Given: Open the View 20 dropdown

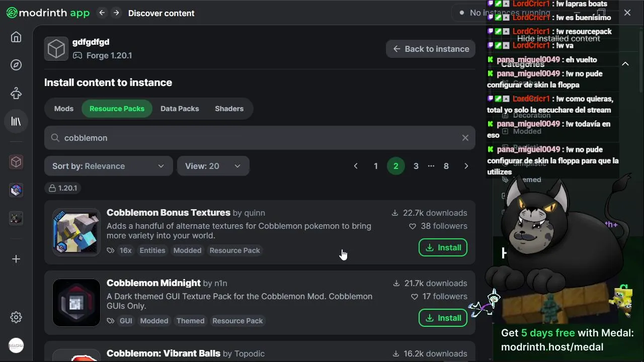Looking at the screenshot, I should click(x=213, y=166).
